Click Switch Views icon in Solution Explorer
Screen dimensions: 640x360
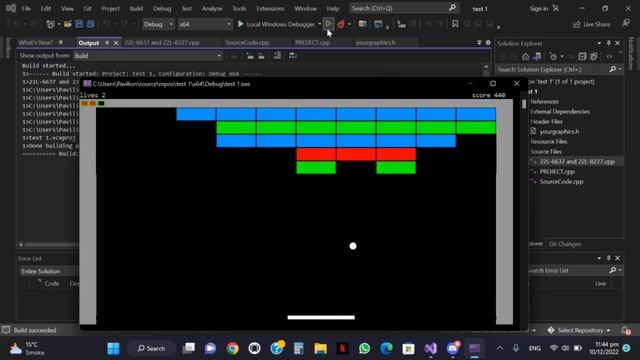[537, 56]
